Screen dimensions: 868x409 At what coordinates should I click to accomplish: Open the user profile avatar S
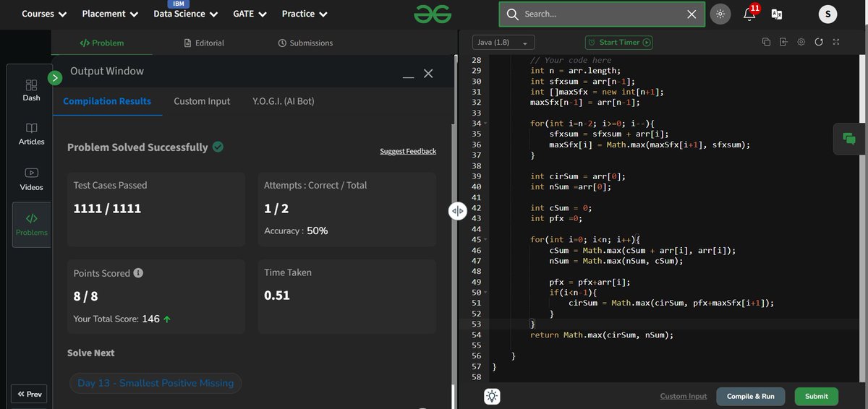pos(828,14)
